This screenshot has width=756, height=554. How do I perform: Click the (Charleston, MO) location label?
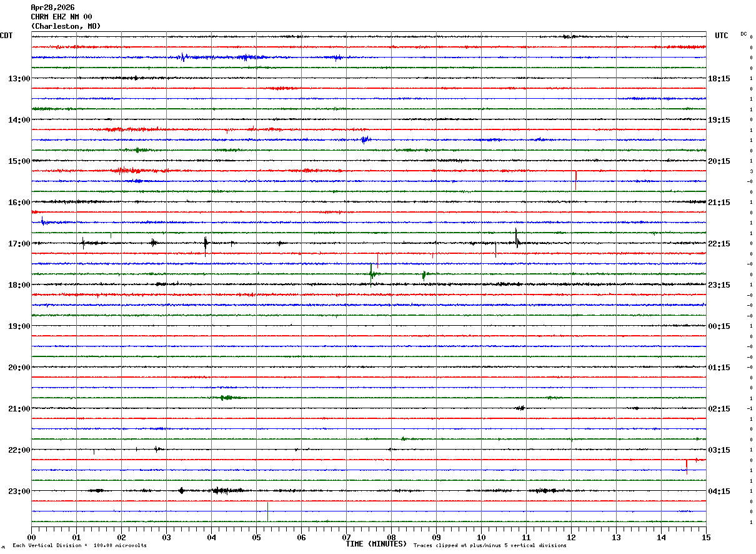(x=66, y=26)
